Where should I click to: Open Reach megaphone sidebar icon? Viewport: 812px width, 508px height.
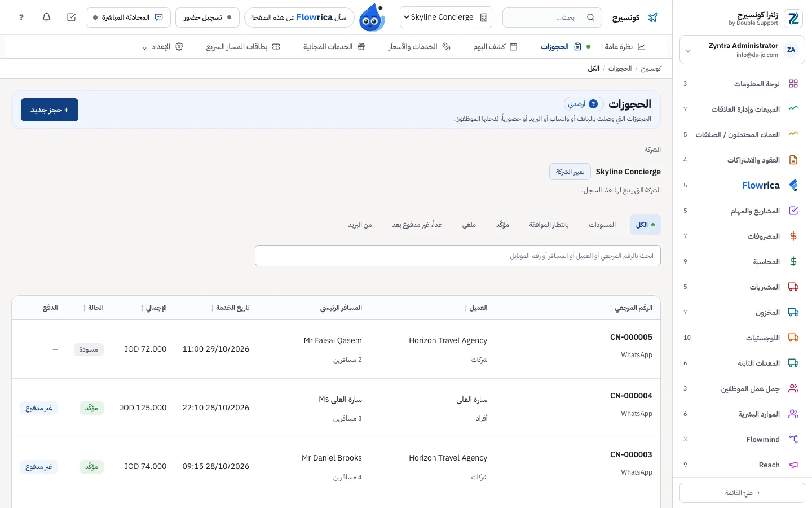[793, 465]
